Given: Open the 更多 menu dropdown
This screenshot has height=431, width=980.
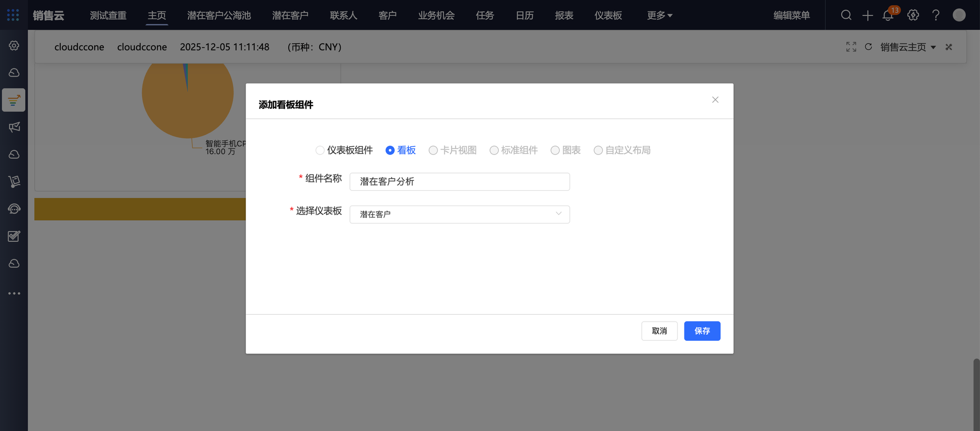Looking at the screenshot, I should pos(659,15).
